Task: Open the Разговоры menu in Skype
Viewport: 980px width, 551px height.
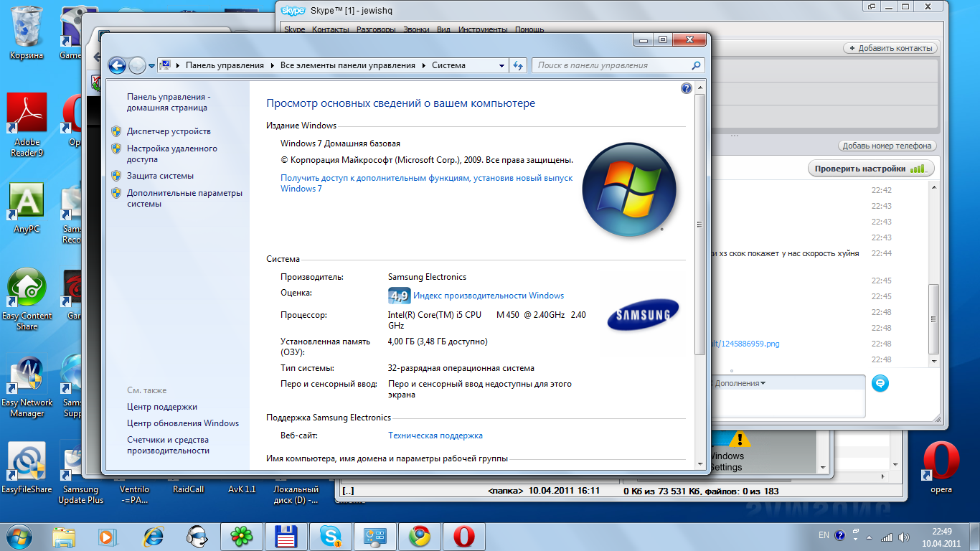Action: click(x=376, y=29)
